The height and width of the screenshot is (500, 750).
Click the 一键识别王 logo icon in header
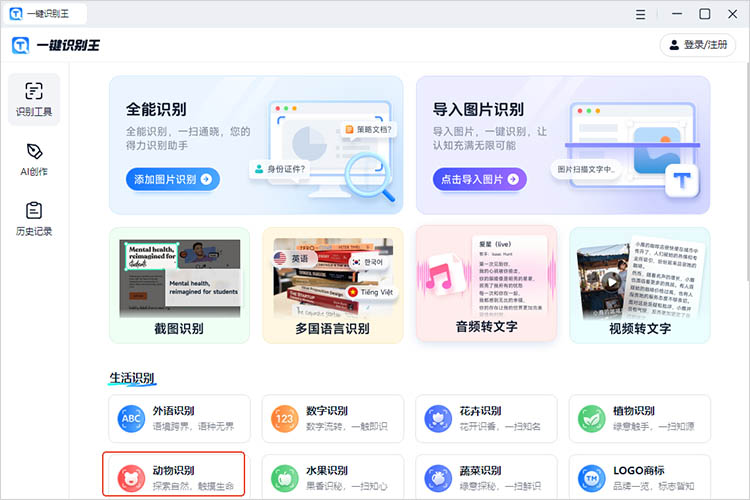[21, 45]
